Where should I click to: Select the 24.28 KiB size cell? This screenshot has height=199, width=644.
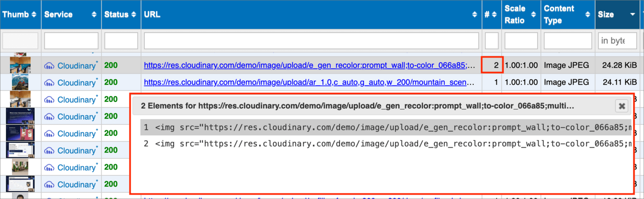[619, 66]
